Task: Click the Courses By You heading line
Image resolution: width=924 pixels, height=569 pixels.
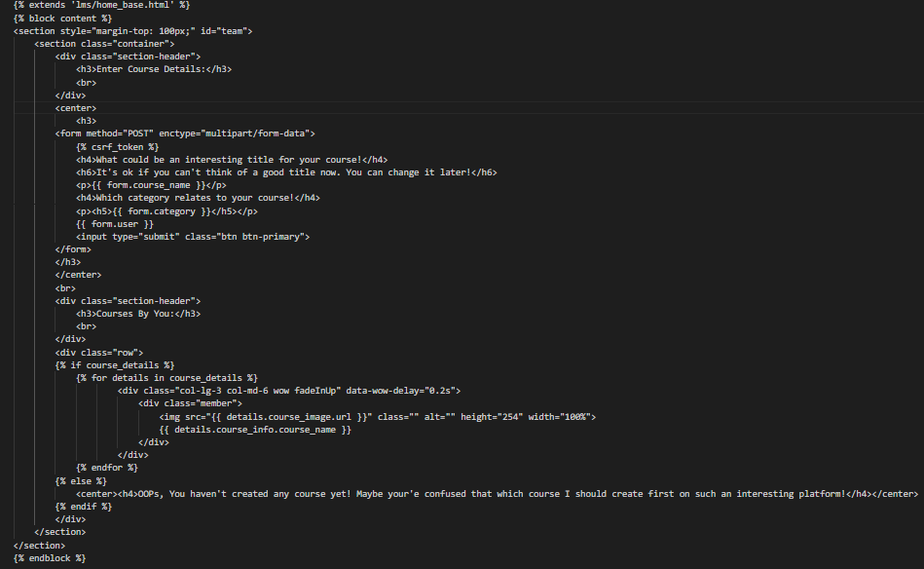Action: (x=138, y=314)
